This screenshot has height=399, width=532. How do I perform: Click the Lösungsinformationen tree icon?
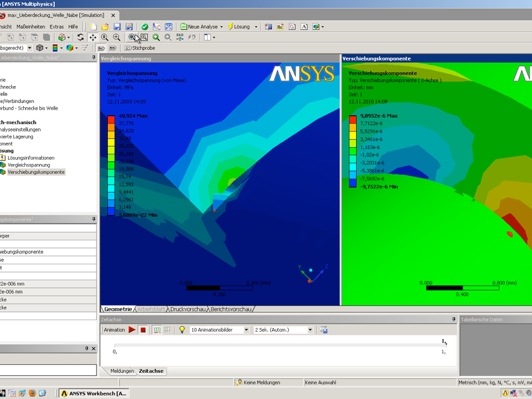tap(2, 158)
